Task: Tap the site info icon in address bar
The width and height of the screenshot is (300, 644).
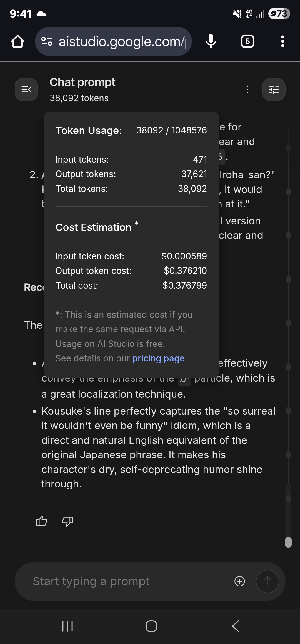Action: point(47,41)
